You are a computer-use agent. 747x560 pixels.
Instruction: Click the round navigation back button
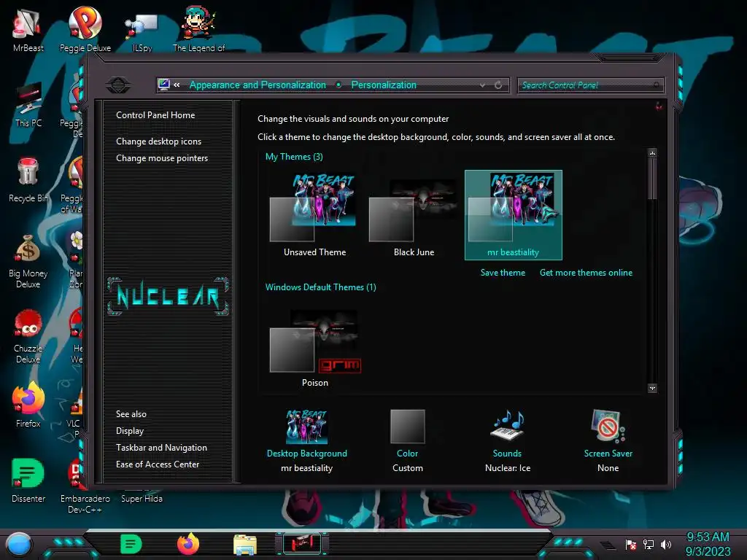click(118, 85)
